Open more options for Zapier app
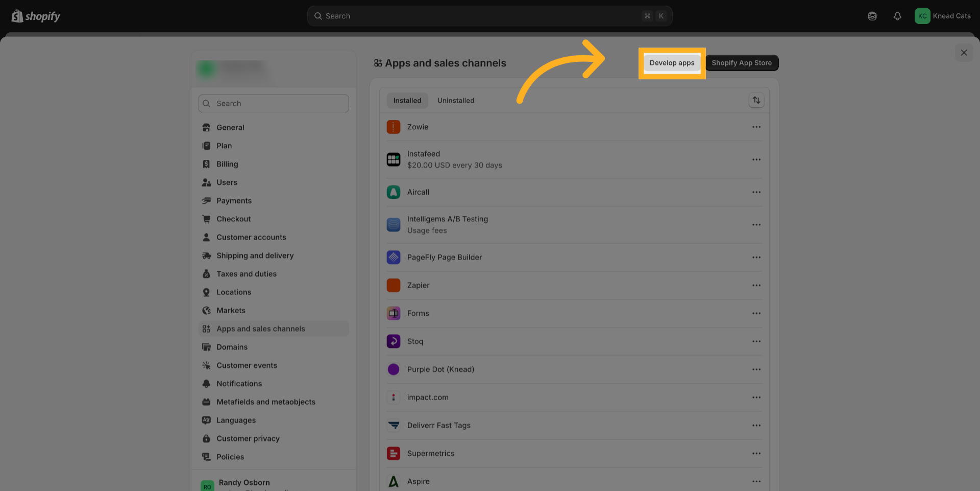980x491 pixels. pyautogui.click(x=756, y=285)
